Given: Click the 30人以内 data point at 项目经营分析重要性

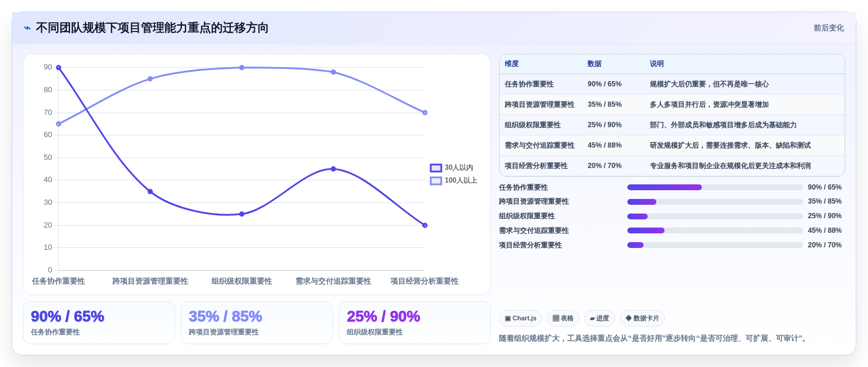Looking at the screenshot, I should (425, 225).
